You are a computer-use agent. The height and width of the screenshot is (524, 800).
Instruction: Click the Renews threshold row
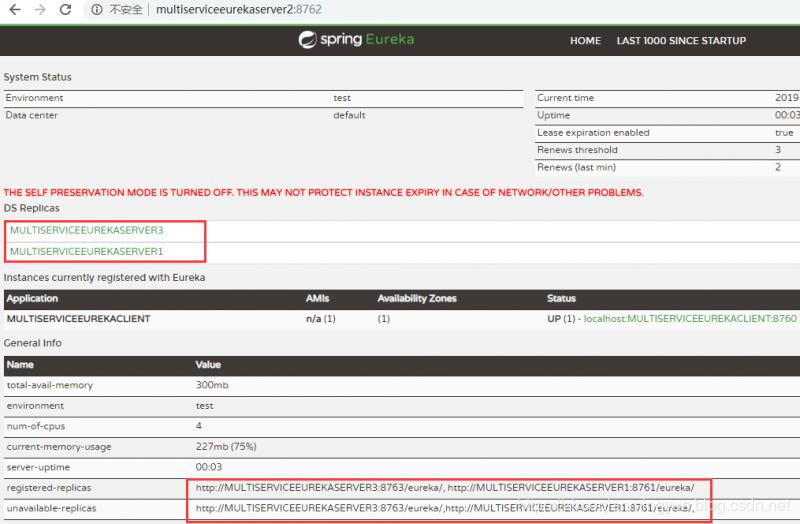[667, 150]
